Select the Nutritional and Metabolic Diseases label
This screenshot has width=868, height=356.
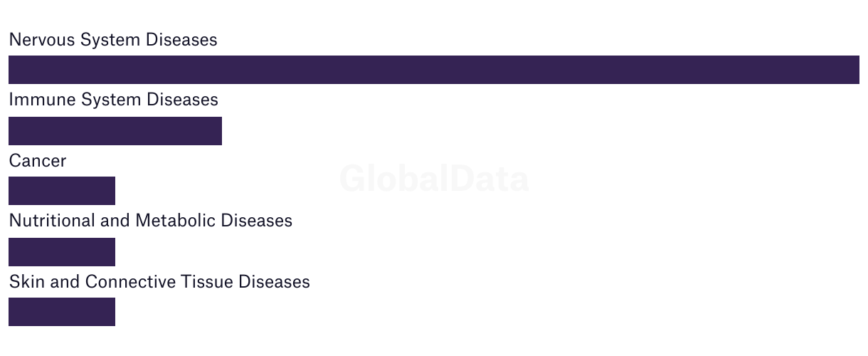pyautogui.click(x=150, y=221)
